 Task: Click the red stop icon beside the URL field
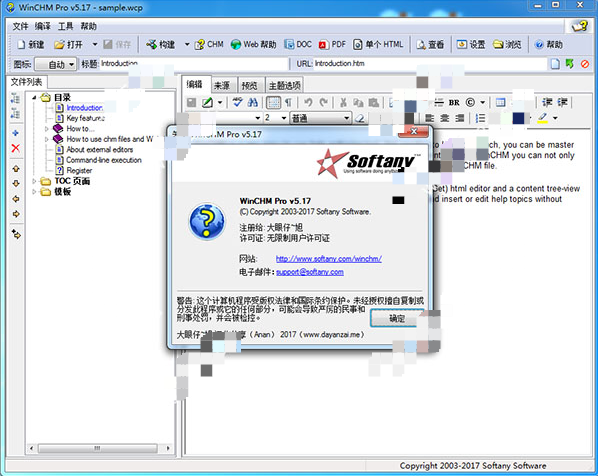tap(585, 64)
